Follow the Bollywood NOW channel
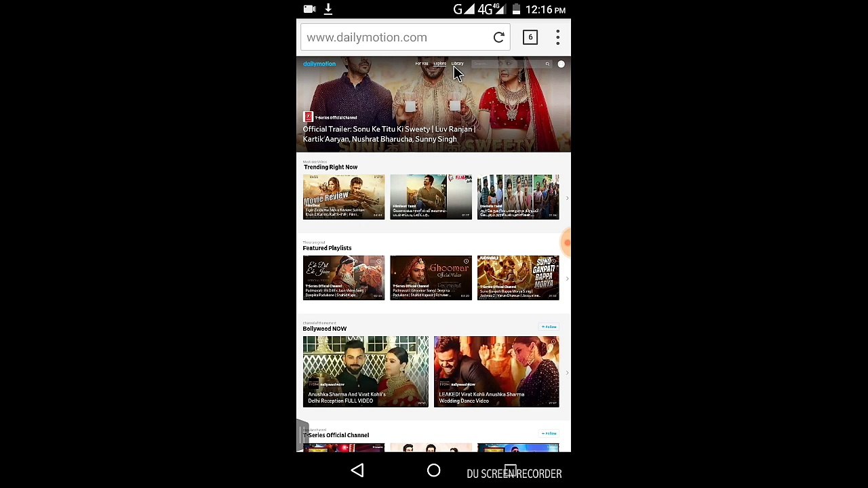 (549, 327)
